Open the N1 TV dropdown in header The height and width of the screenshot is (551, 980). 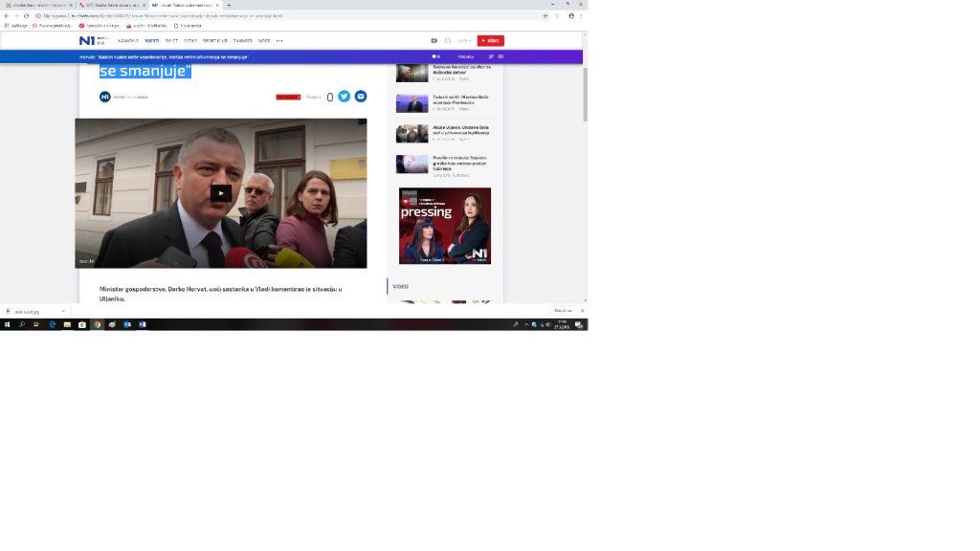pyautogui.click(x=464, y=40)
